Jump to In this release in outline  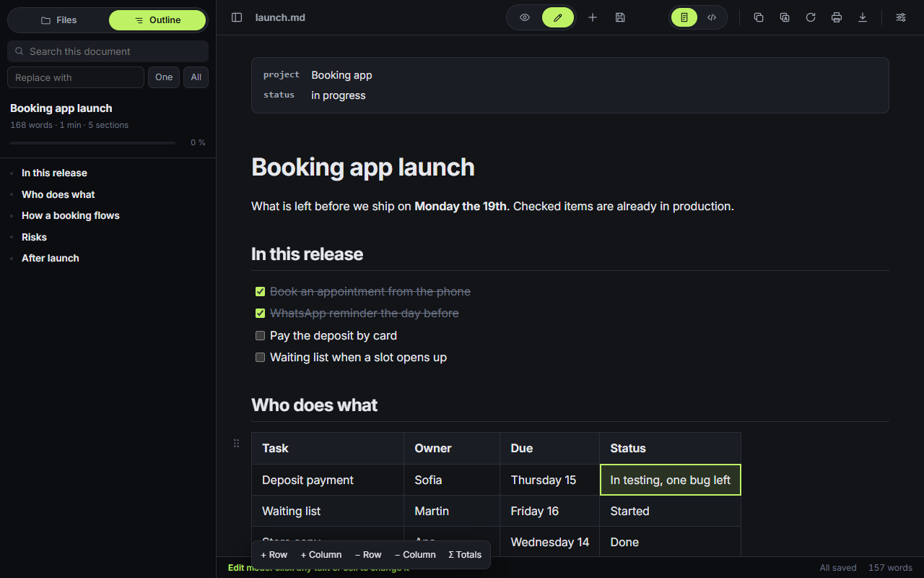(54, 173)
